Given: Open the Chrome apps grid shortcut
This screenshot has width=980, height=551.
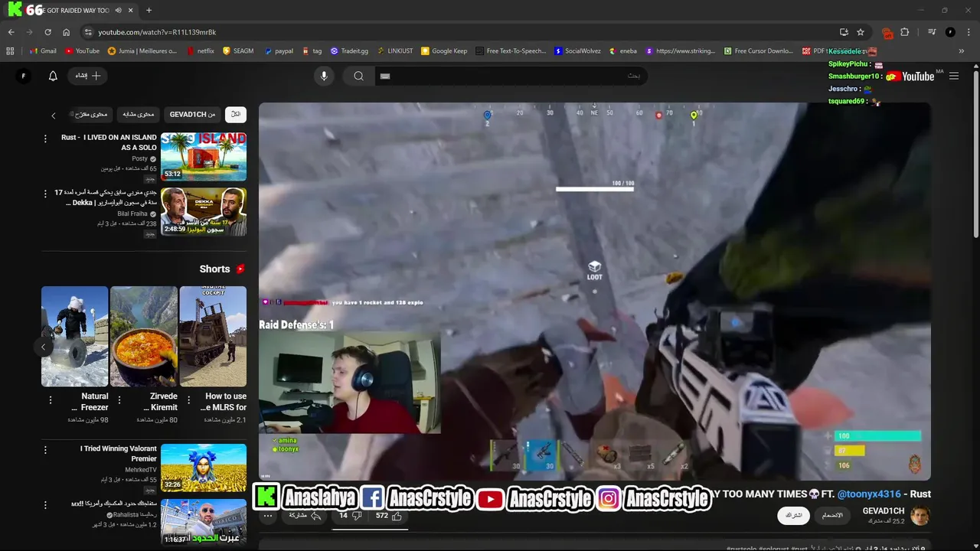Looking at the screenshot, I should tap(10, 51).
